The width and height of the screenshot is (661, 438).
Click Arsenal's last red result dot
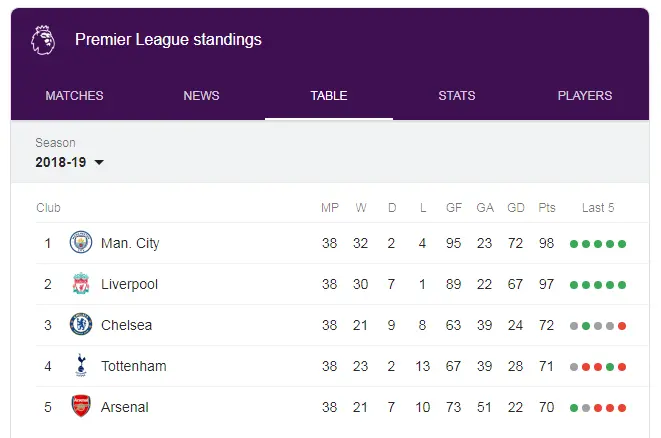pos(622,408)
